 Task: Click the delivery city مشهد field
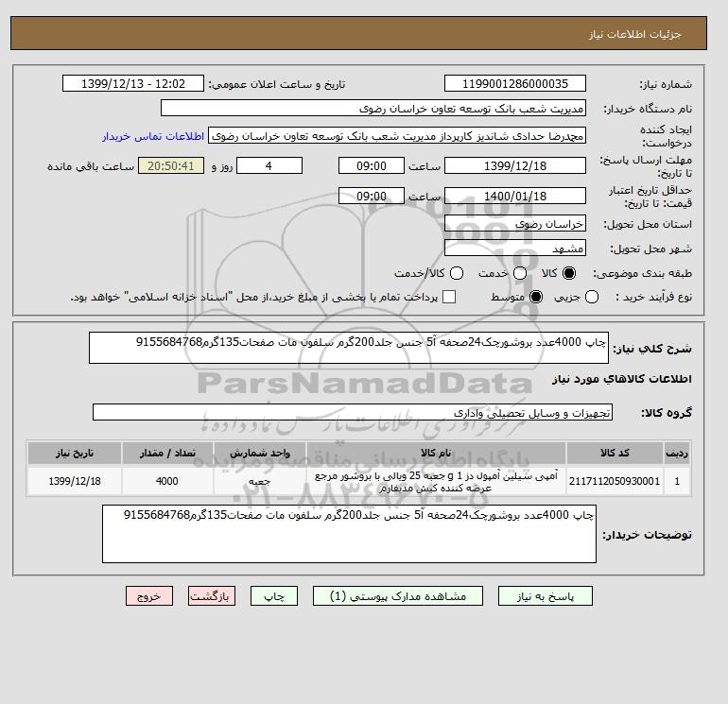(x=515, y=248)
